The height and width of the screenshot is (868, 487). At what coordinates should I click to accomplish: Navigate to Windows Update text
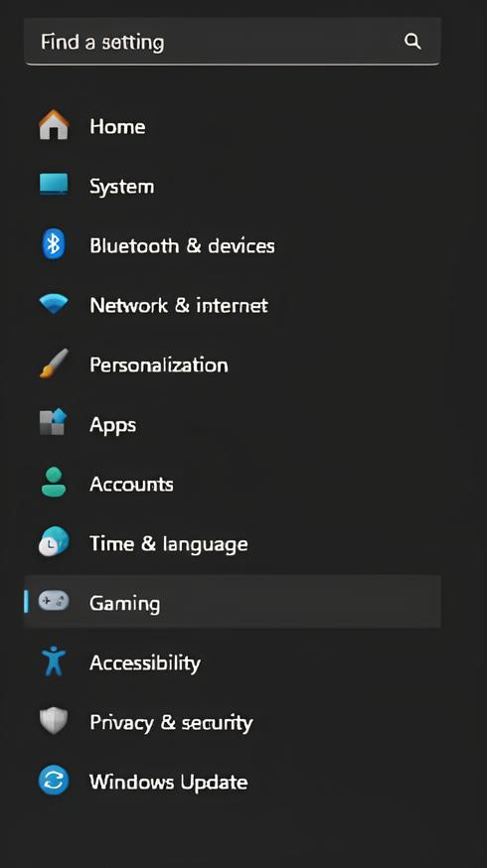pyautogui.click(x=168, y=782)
